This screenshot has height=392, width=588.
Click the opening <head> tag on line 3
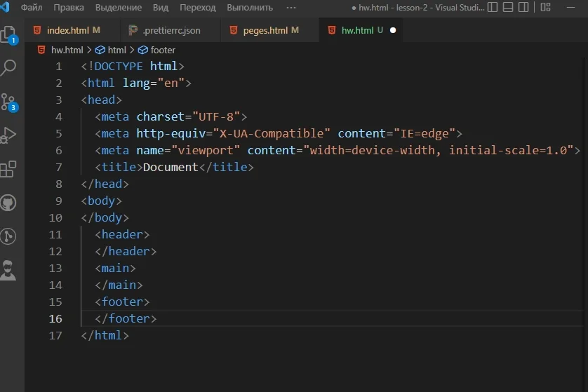101,100
